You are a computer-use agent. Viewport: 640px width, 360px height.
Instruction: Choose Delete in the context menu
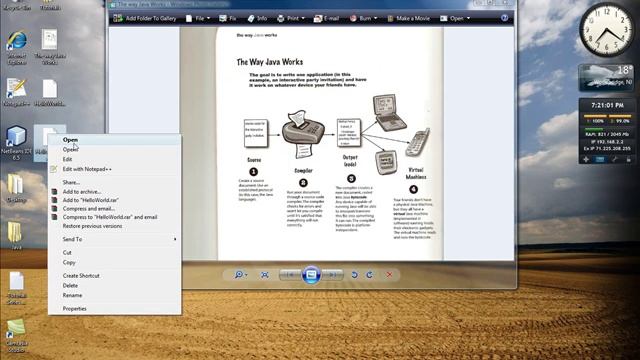pyautogui.click(x=114, y=285)
